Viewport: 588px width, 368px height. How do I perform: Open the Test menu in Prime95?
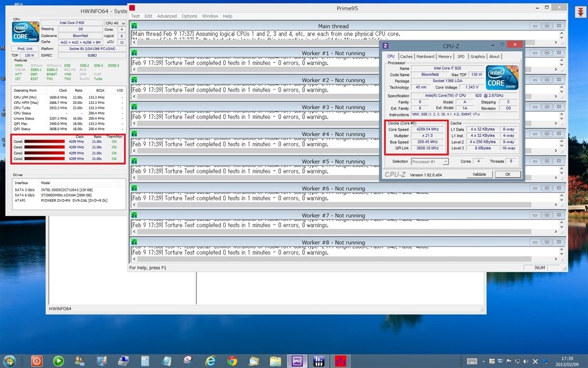click(x=135, y=16)
